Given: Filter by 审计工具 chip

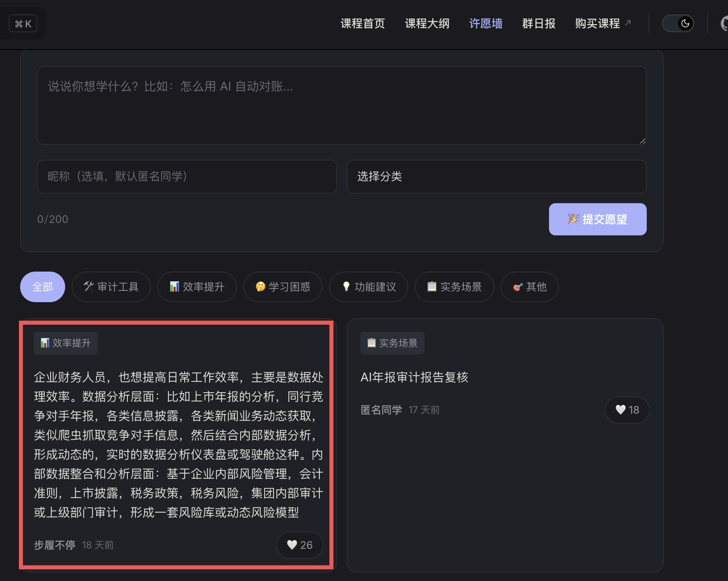Looking at the screenshot, I should pyautogui.click(x=111, y=287).
